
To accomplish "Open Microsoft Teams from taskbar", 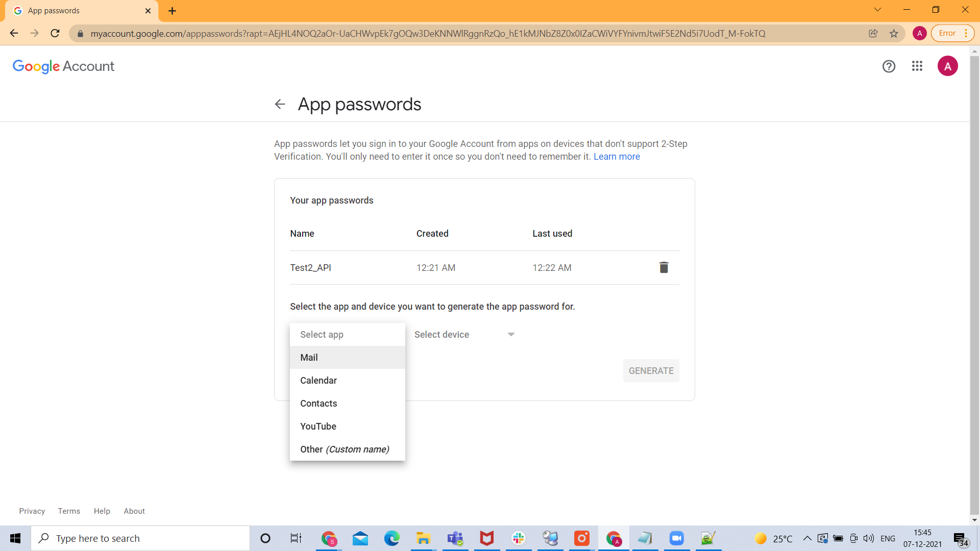I will (455, 538).
